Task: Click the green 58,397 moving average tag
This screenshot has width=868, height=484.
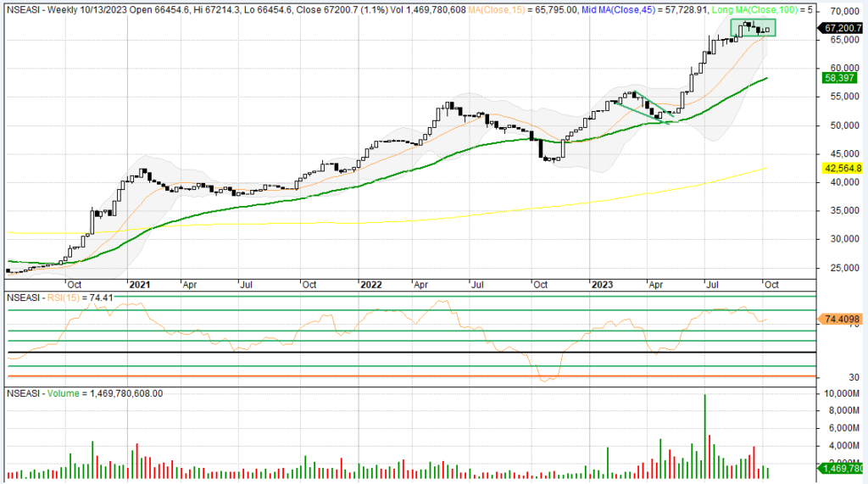Action: click(837, 77)
